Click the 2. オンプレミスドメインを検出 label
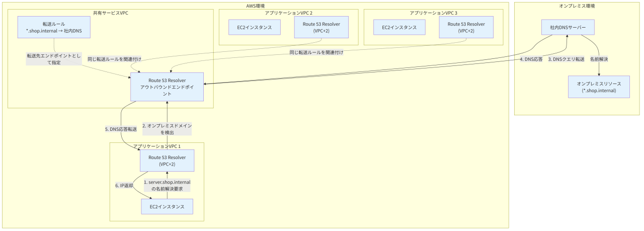 167,129
